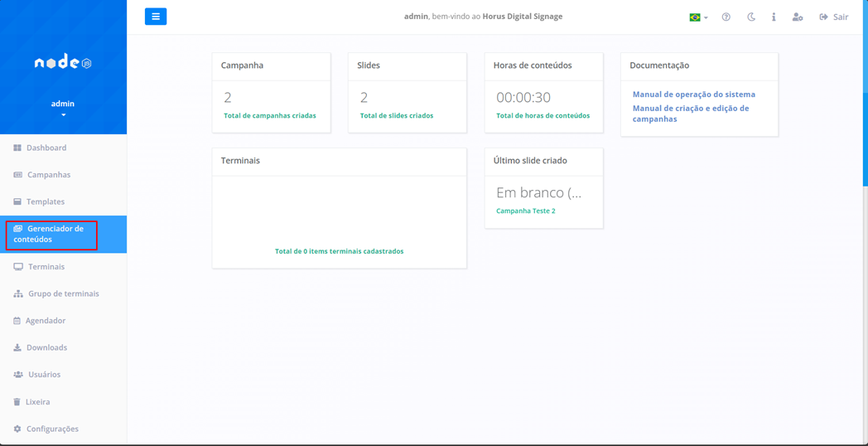Open Dashboard in the sidebar
Viewport: 868px width, 446px height.
[x=46, y=148]
